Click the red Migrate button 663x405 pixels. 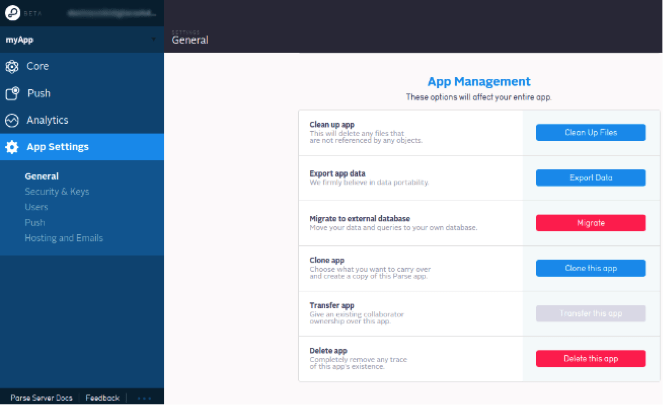[x=590, y=223]
